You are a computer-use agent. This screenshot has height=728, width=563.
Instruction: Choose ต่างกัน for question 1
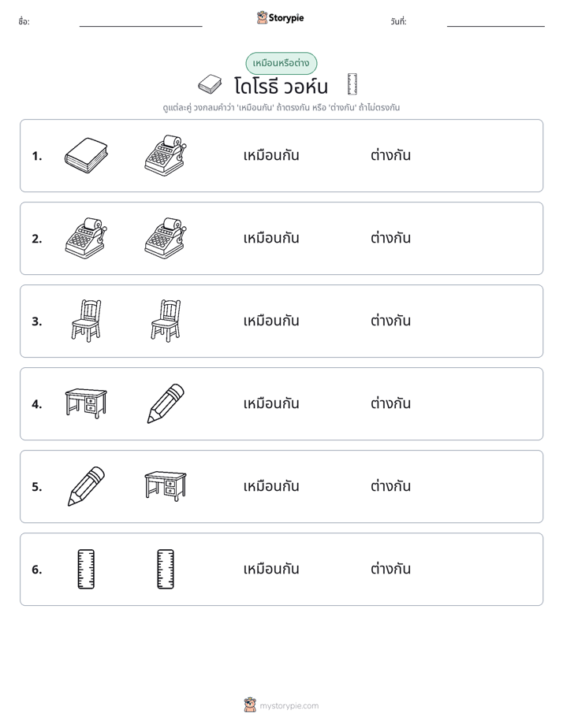(x=390, y=155)
